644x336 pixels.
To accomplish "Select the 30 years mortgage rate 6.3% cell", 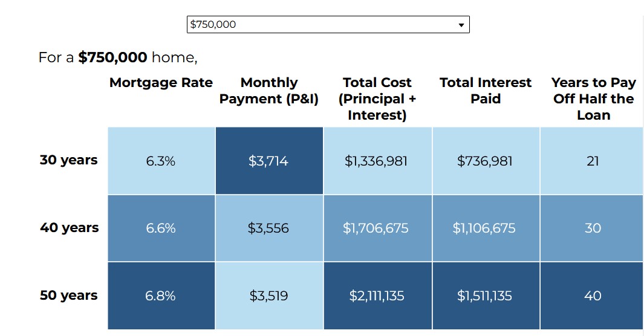I will coord(161,161).
